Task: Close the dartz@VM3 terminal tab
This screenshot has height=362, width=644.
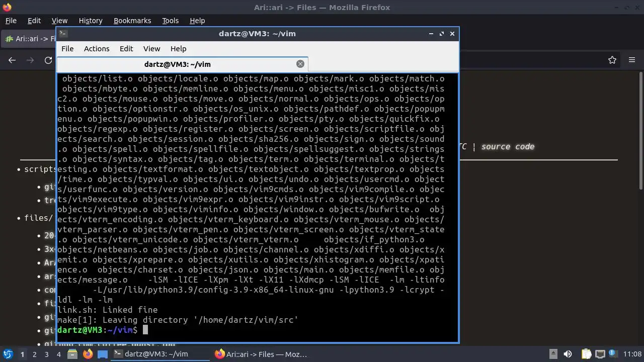Action: click(300, 64)
